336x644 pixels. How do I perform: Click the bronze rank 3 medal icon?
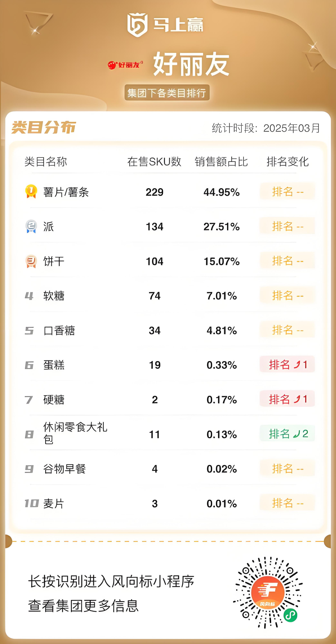31,261
